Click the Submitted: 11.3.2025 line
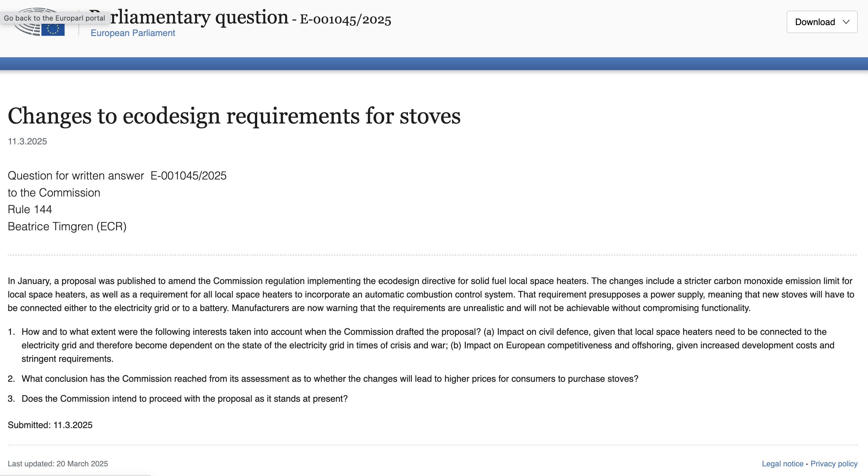Viewport: 868px width, 476px height. 50,425
